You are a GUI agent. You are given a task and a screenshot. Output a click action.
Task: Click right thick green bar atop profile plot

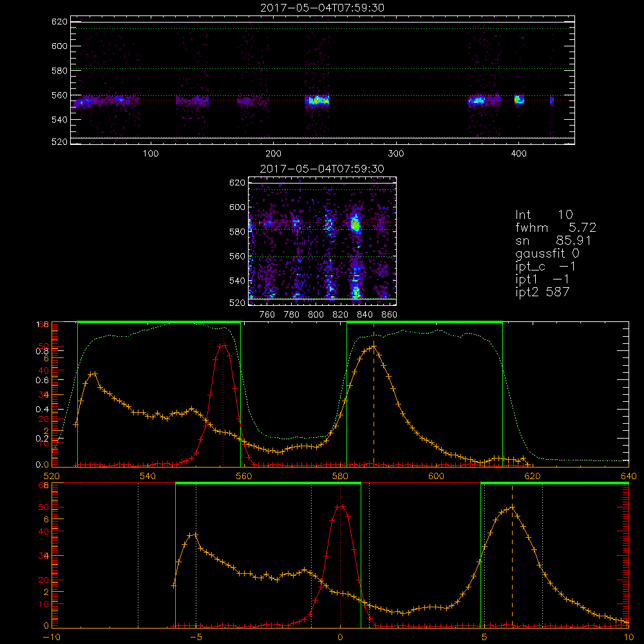click(x=424, y=322)
